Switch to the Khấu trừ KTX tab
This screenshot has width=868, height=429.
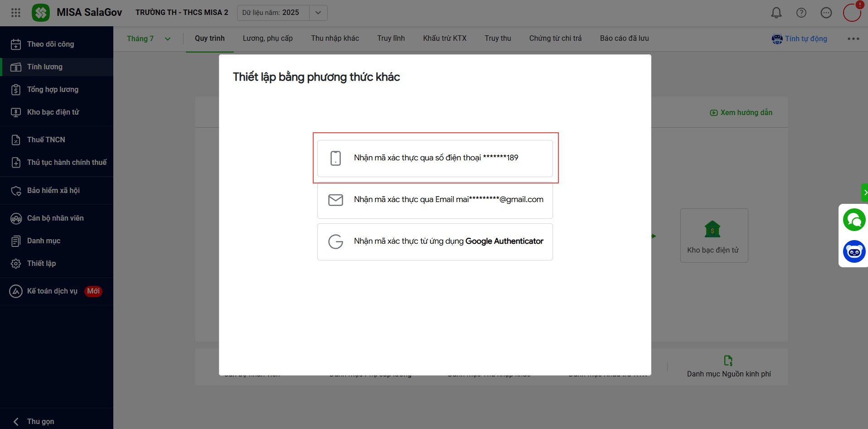[445, 39]
